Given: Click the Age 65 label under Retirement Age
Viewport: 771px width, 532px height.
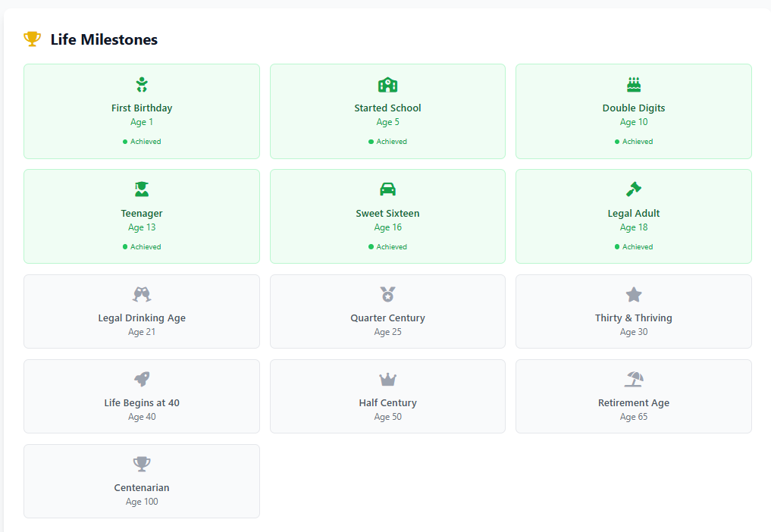Looking at the screenshot, I should click(x=634, y=417).
